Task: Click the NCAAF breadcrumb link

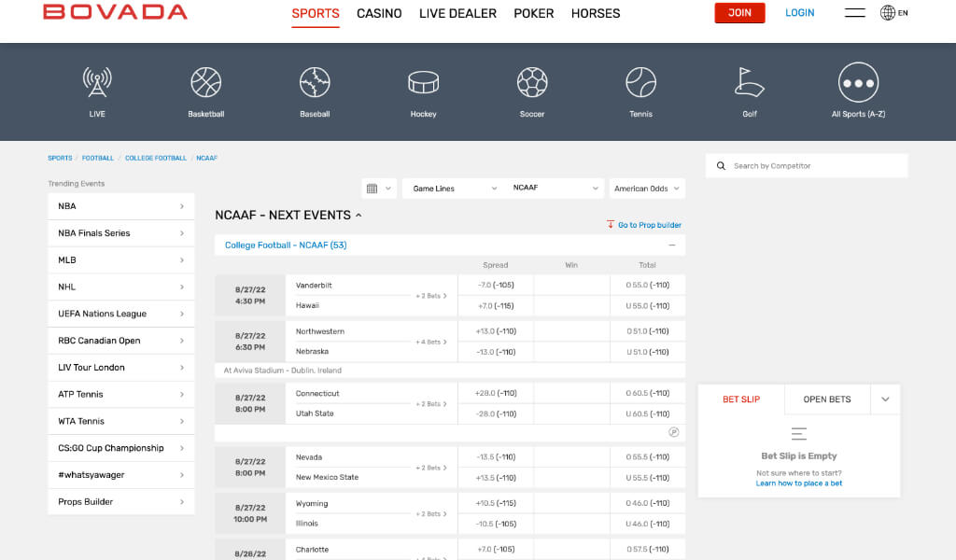Action: (206, 158)
